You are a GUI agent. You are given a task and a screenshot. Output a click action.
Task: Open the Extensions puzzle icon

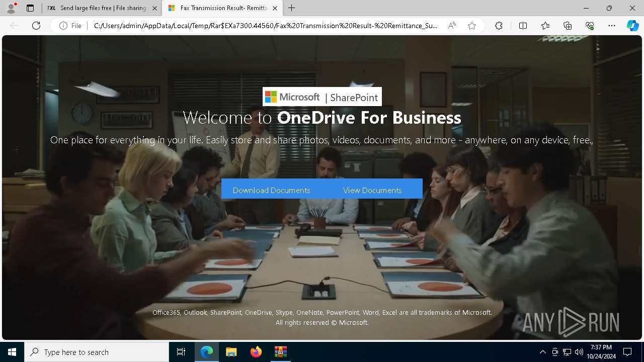[x=499, y=26]
